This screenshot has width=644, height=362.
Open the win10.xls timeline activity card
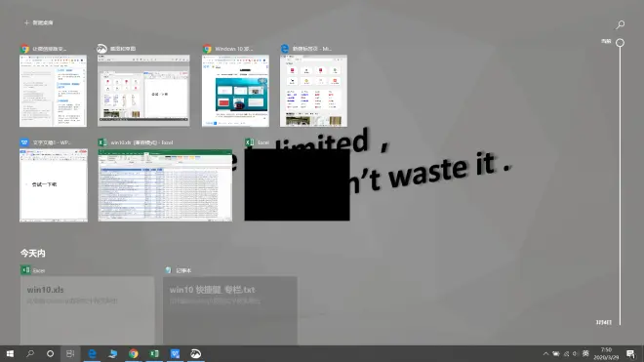(x=87, y=310)
